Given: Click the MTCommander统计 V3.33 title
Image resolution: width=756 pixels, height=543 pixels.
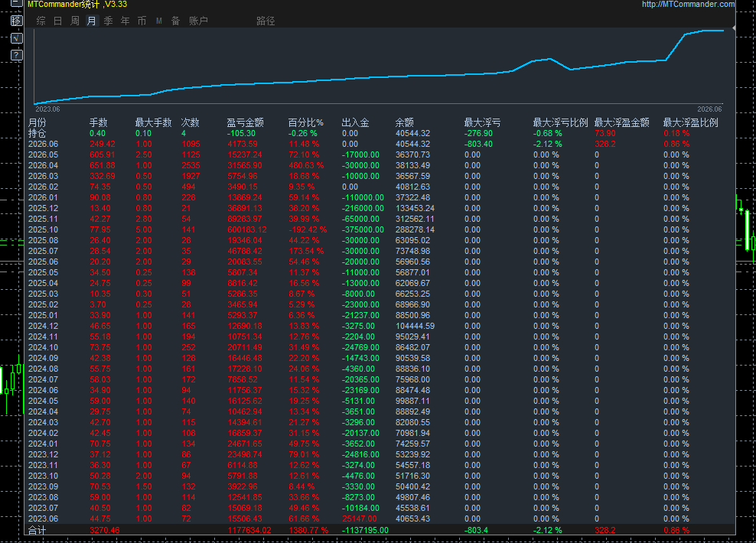Looking at the screenshot, I should click(x=77, y=5).
